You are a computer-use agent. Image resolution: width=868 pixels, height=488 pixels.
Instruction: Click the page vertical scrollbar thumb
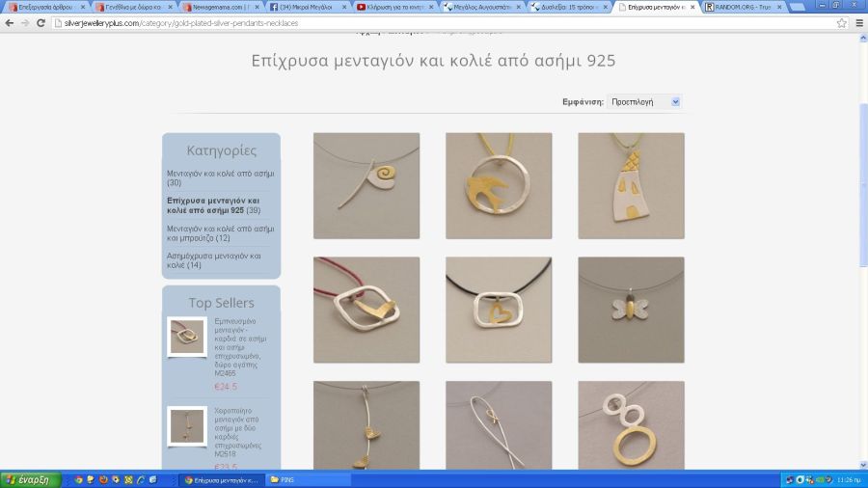[863, 185]
